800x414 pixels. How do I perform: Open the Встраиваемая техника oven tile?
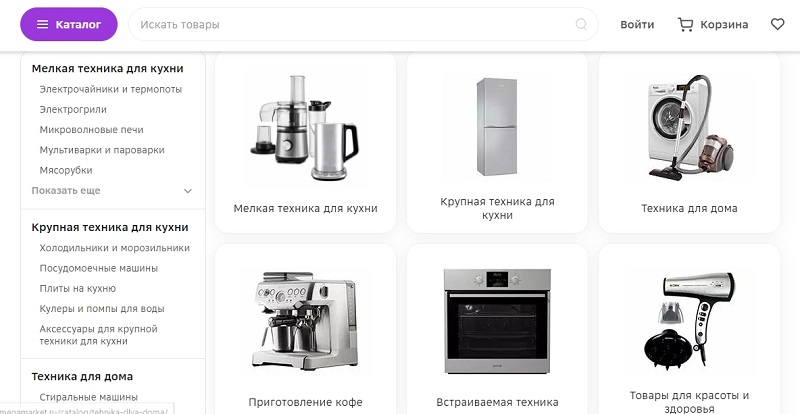tap(497, 329)
